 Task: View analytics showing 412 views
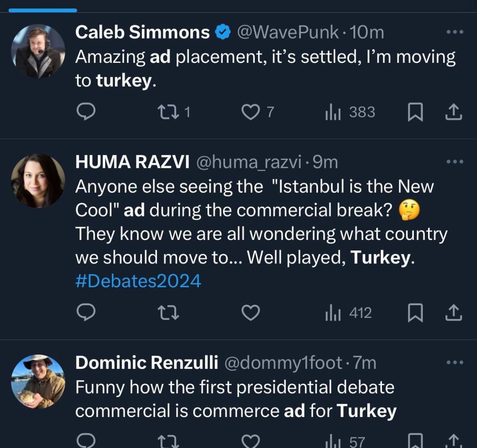pyautogui.click(x=349, y=313)
